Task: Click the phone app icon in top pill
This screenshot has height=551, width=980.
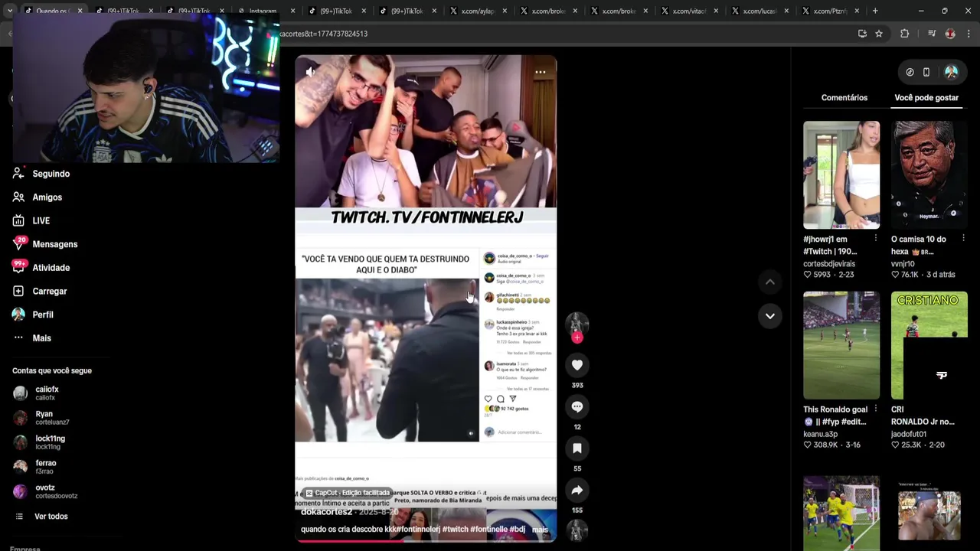Action: [926, 72]
